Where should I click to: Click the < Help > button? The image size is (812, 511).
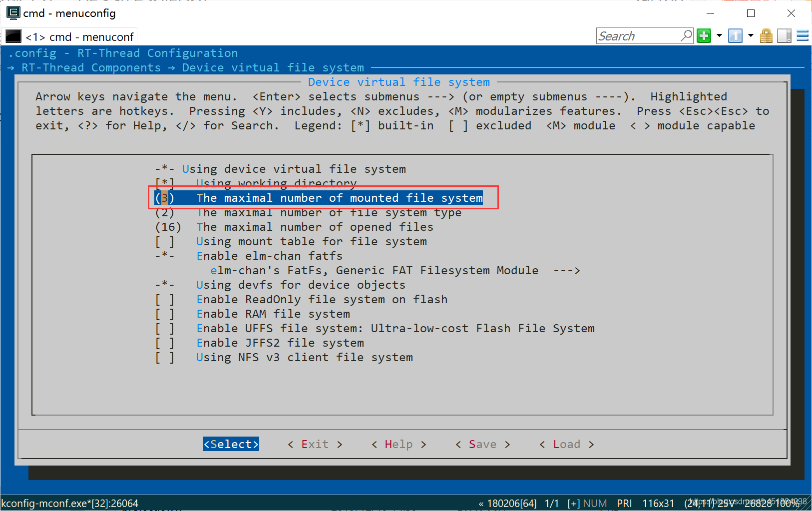[x=399, y=444]
